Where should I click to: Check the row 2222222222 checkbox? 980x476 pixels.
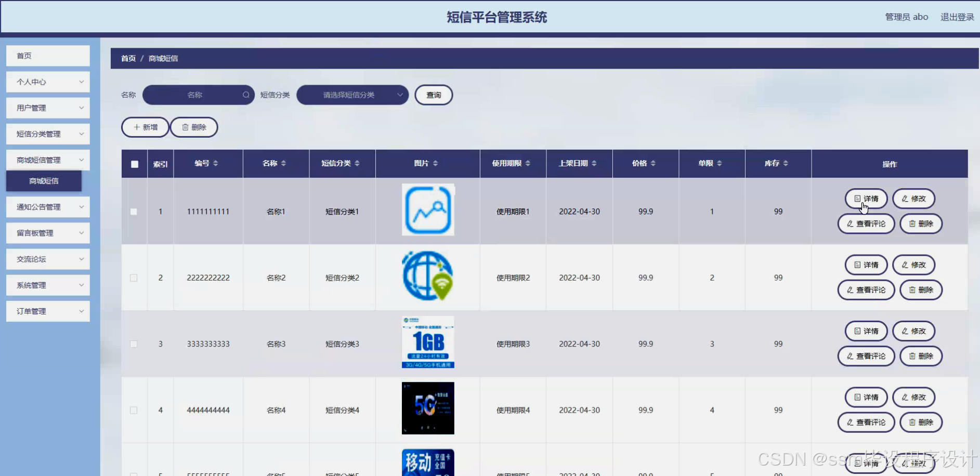point(134,278)
